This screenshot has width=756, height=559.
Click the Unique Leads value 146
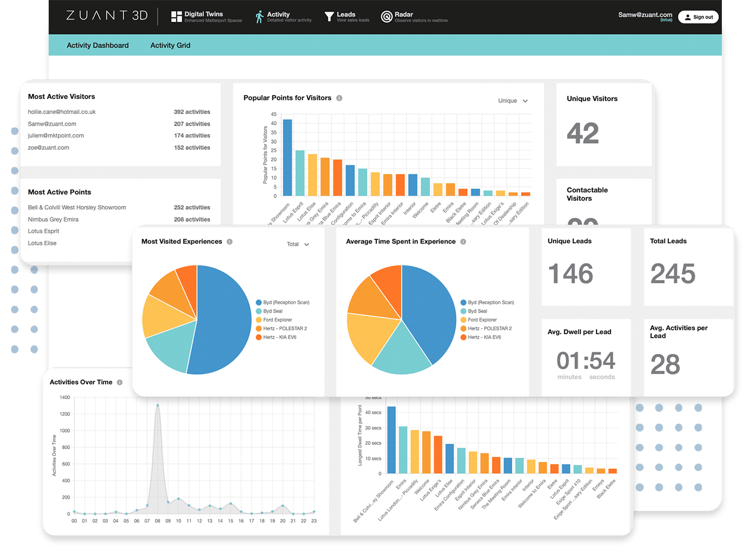[570, 274]
